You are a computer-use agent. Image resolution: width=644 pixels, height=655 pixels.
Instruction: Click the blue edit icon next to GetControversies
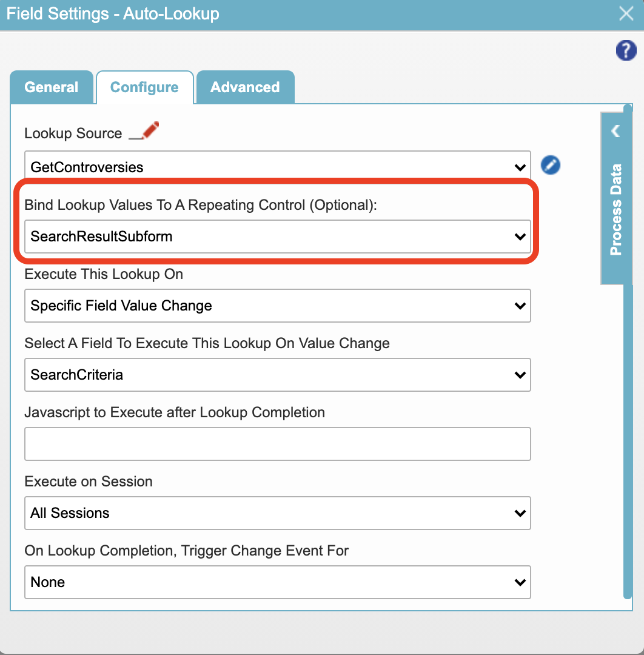pos(550,165)
